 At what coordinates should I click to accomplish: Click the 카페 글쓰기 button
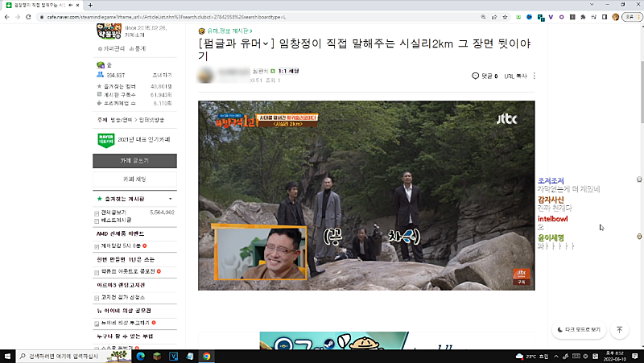point(134,160)
